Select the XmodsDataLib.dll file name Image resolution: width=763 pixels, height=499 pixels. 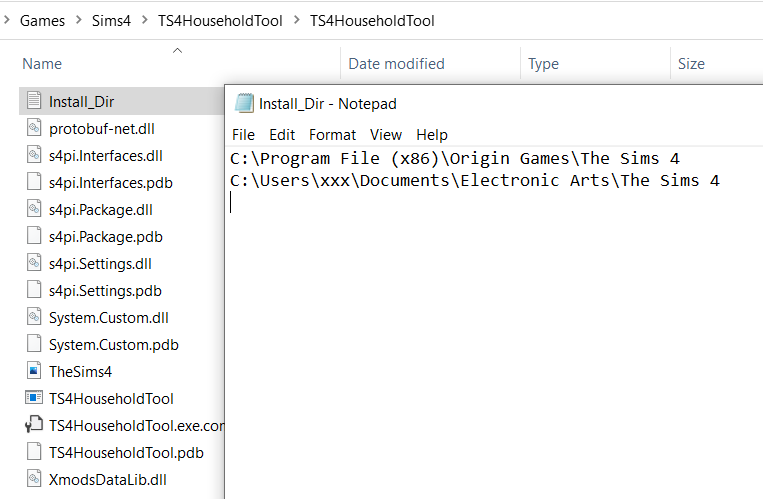point(108,480)
